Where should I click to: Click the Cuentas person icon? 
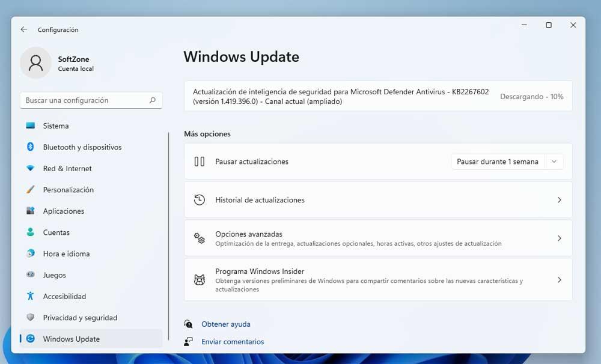point(30,232)
